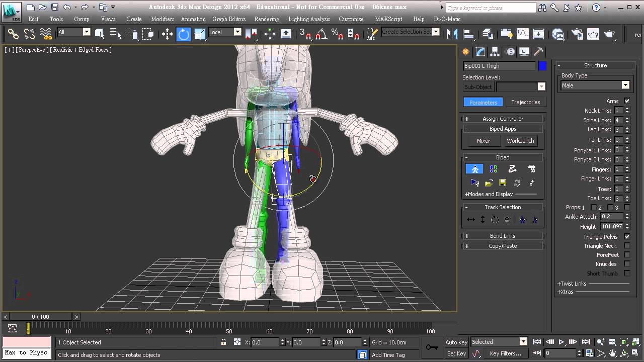Viewport: 644px width, 362px height.
Task: Open the Curve Editor
Action: pyautogui.click(x=523, y=34)
